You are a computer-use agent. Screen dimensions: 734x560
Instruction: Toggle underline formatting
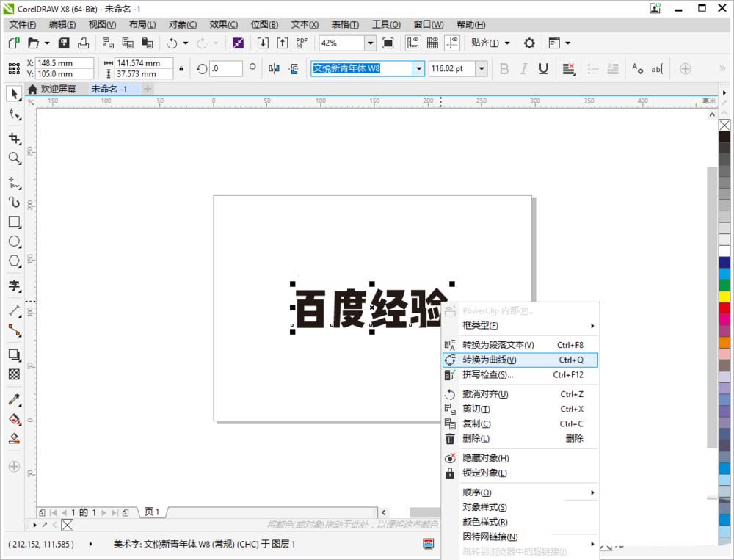(x=542, y=68)
